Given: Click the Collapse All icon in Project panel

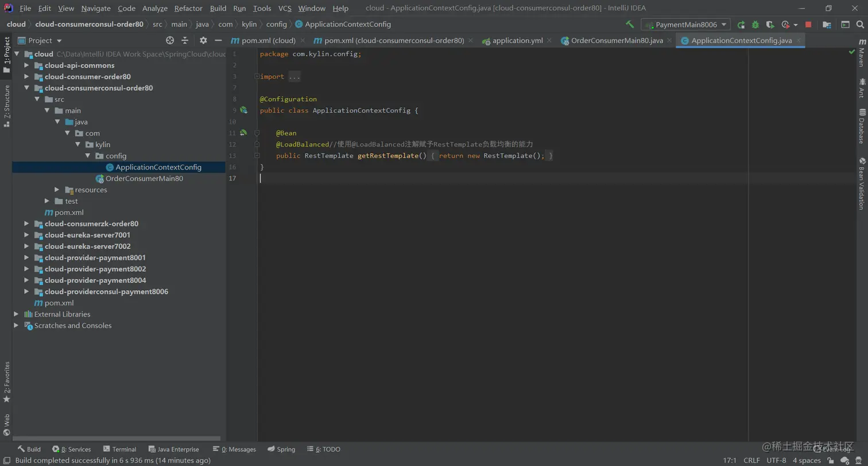Looking at the screenshot, I should [185, 40].
